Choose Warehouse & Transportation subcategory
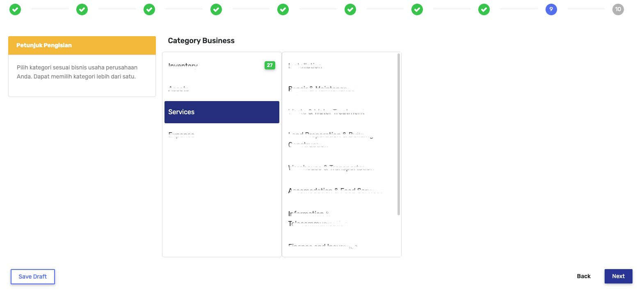This screenshot has width=644, height=295. click(331, 168)
